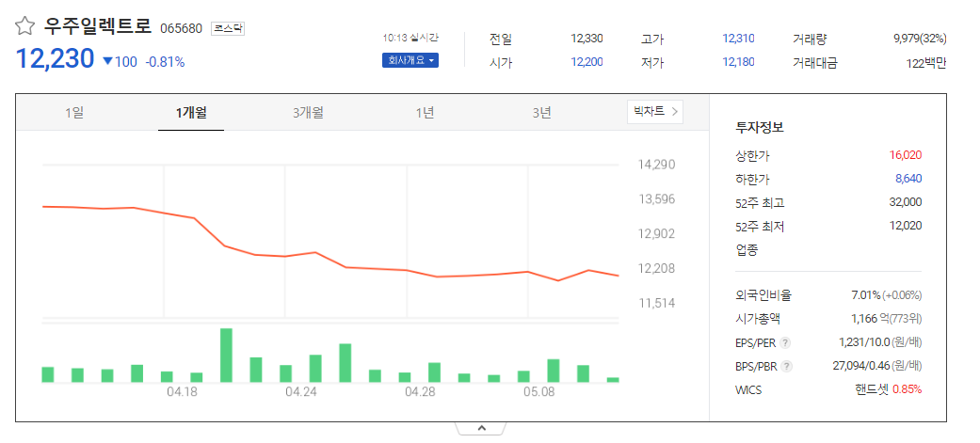Click the 거래량 value 9,979(32%)
Image resolution: width=980 pixels, height=443 pixels.
[x=920, y=39]
